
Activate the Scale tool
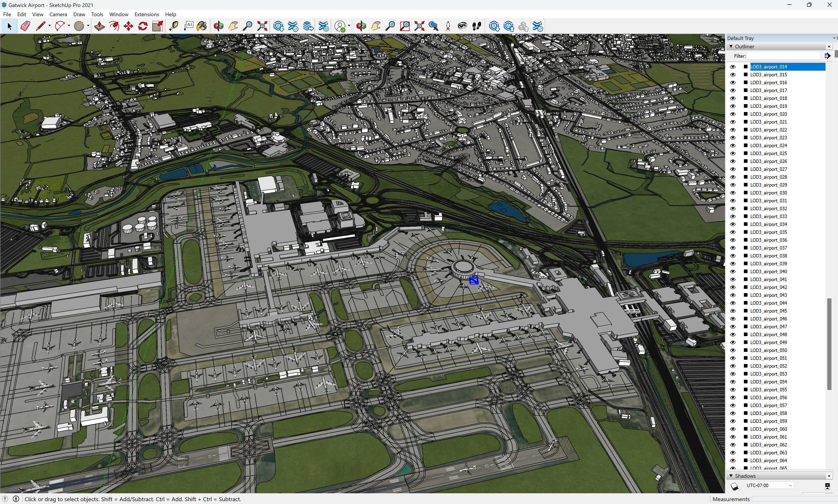[x=158, y=26]
